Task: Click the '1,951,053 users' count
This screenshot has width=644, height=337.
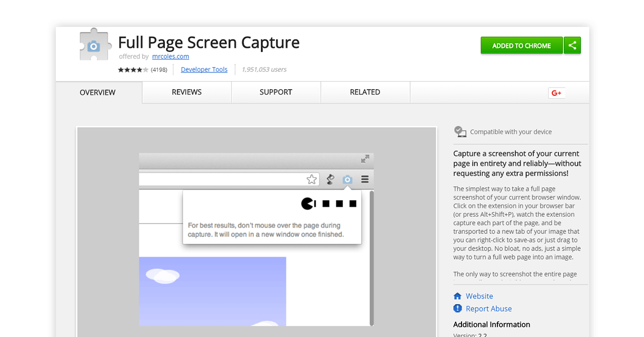Action: tap(264, 70)
